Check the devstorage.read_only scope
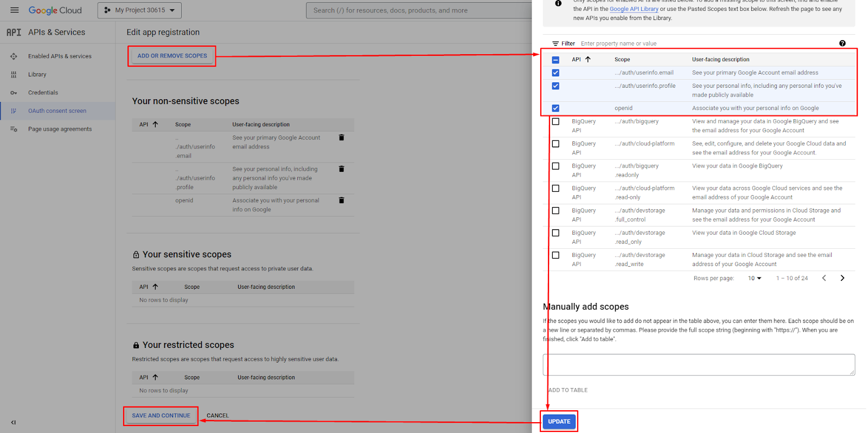The image size is (868, 433). coord(556,233)
